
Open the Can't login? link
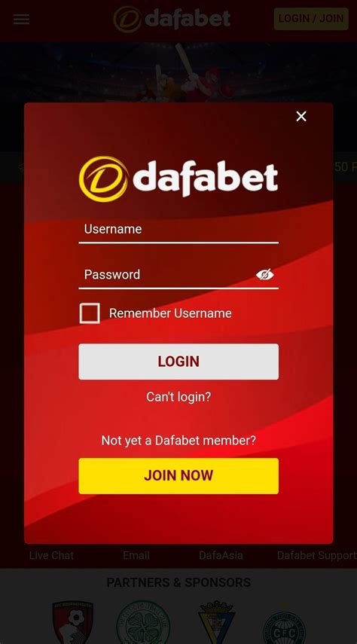(x=178, y=397)
